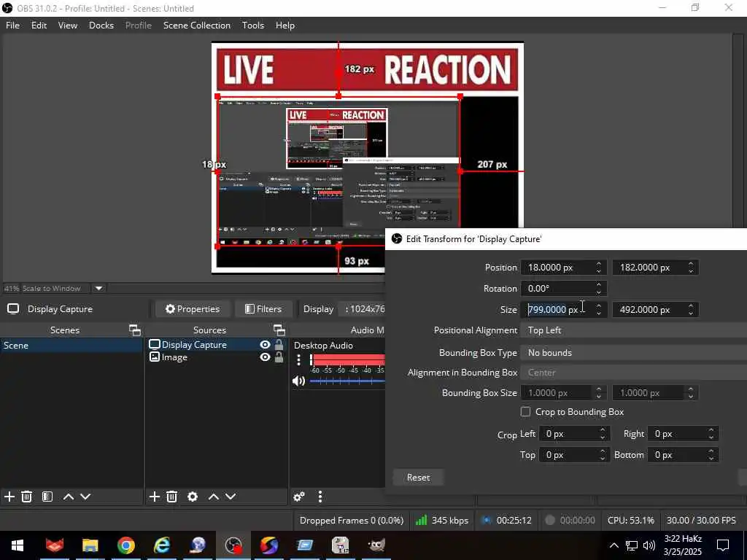Increase Position X value stepper
Image resolution: width=747 pixels, height=560 pixels.
599,264
